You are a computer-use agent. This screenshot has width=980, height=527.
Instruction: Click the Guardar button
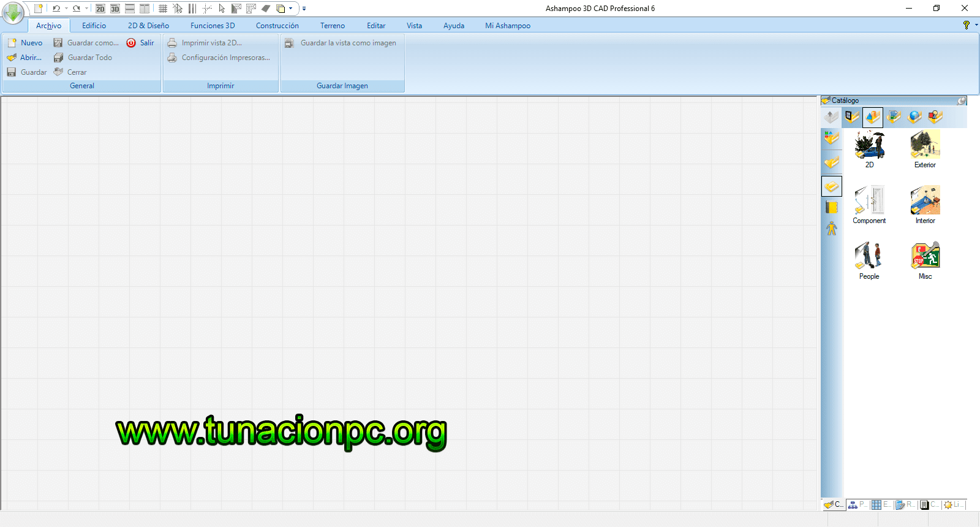27,72
